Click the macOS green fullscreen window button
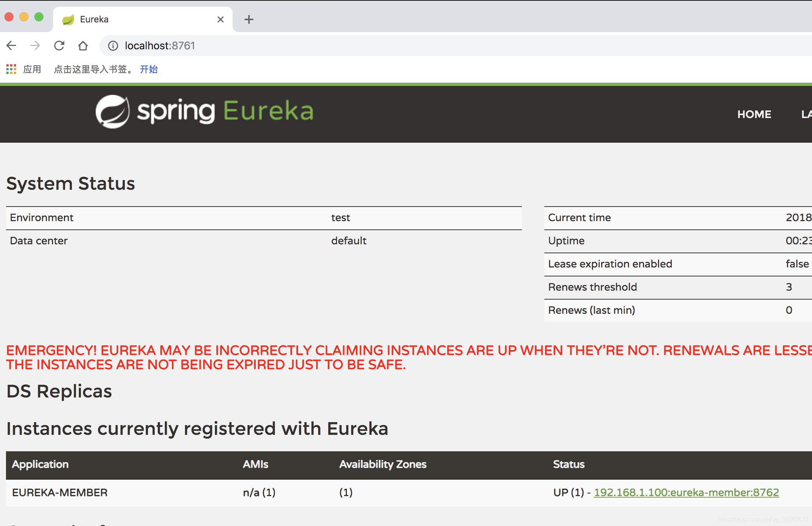The height and width of the screenshot is (526, 812). pos(39,17)
